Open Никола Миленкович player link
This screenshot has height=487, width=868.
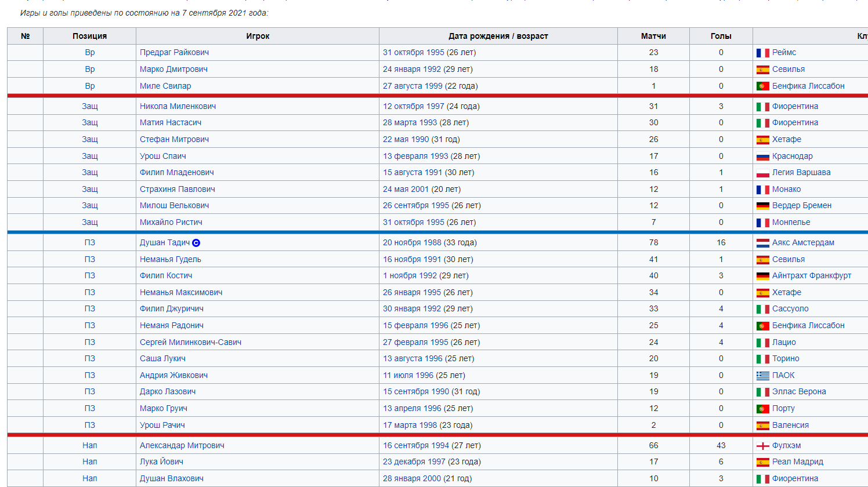(178, 106)
